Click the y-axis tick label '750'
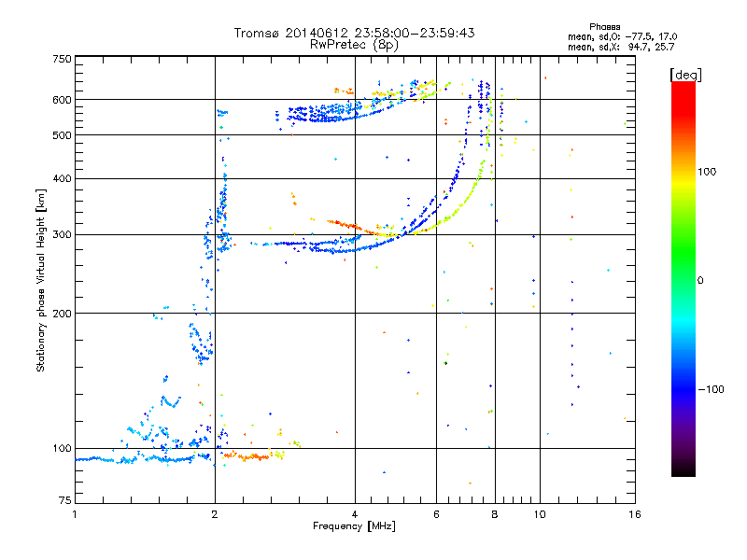 62,59
